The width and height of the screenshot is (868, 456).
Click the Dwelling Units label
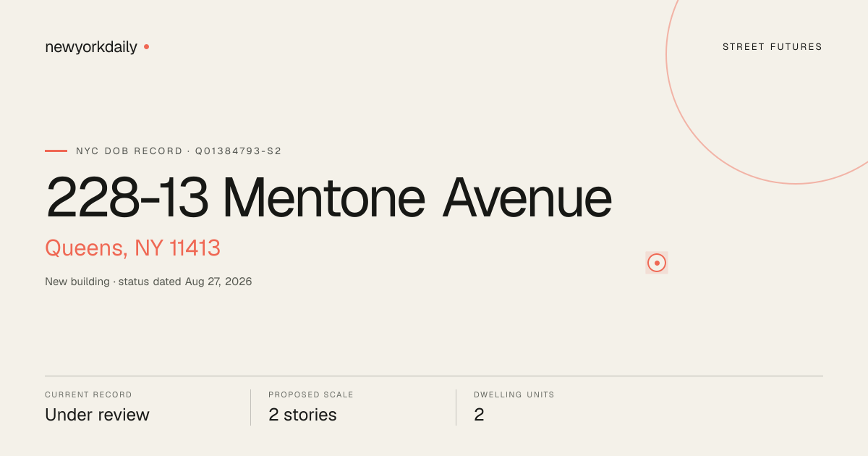[514, 395]
